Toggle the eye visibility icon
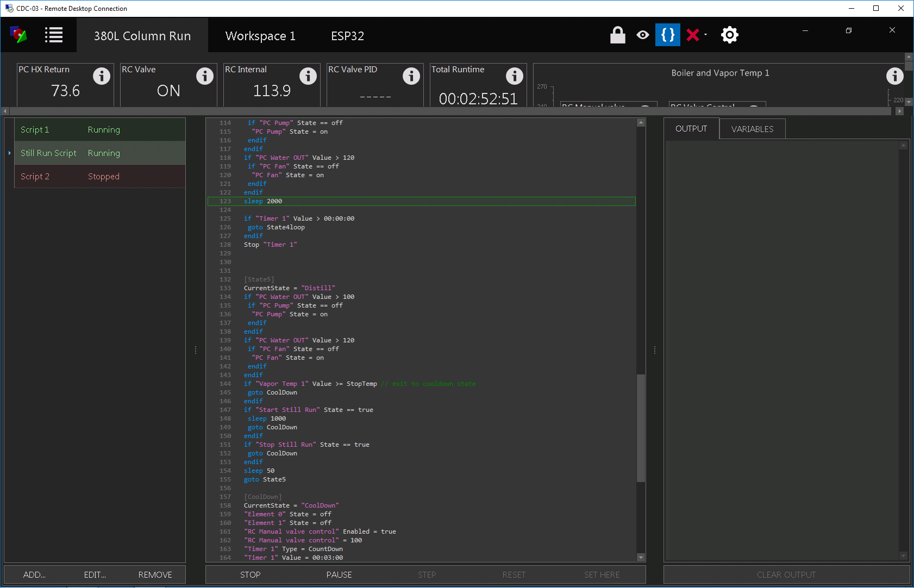The width and height of the screenshot is (914, 588). coord(642,35)
